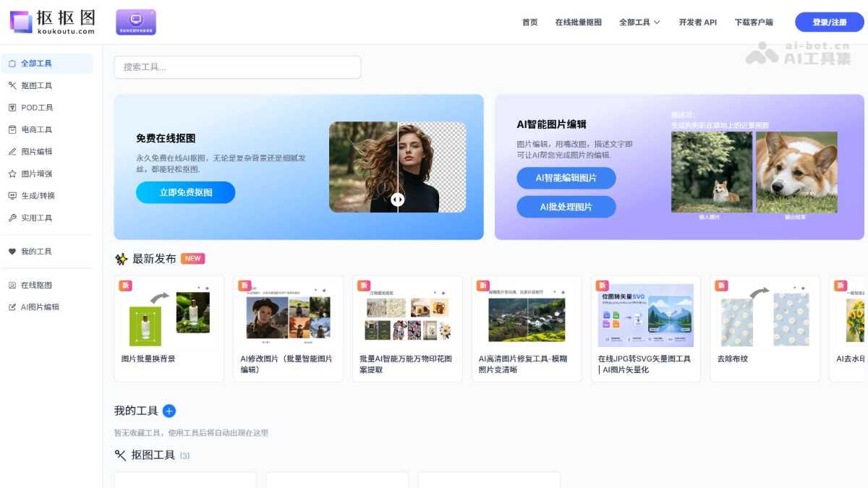Screen dimensions: 868x488
Task: Open the AI高清图片修复工具 card thumbnail
Action: point(527,315)
